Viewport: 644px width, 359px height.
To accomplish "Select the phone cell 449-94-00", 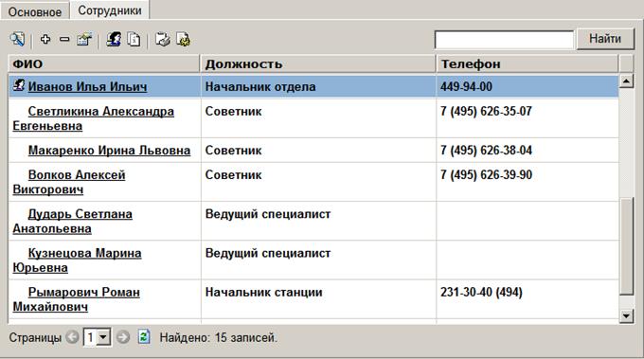I will 528,86.
